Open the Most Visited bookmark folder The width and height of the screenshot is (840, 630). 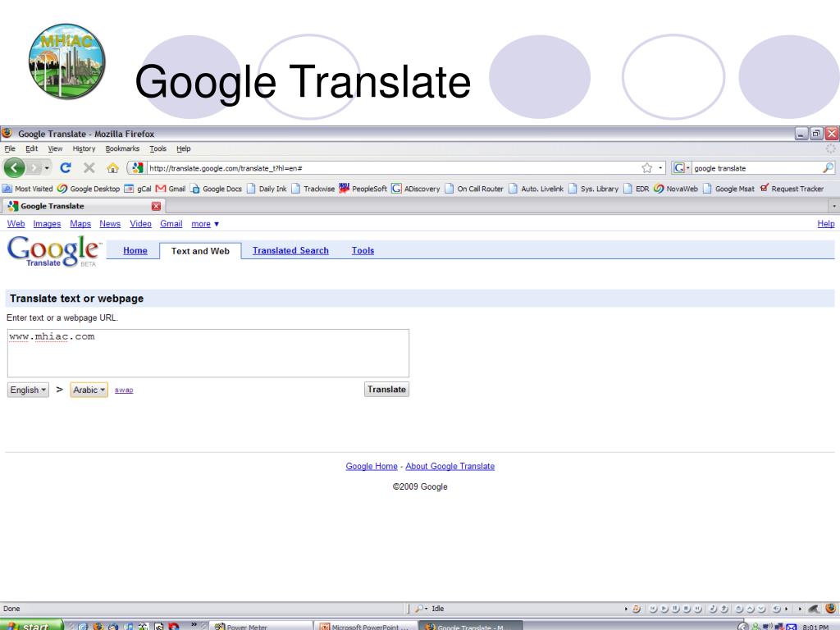pos(28,189)
